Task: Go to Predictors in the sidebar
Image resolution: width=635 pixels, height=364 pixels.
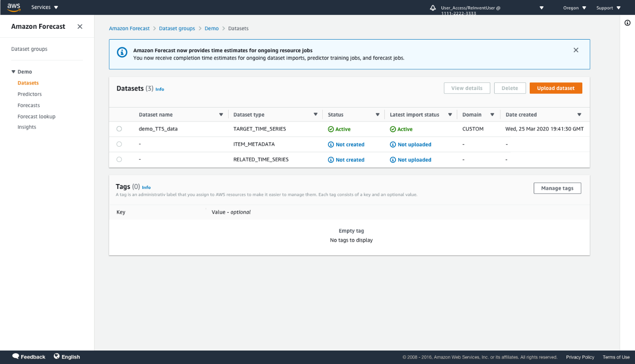Action: click(x=30, y=94)
